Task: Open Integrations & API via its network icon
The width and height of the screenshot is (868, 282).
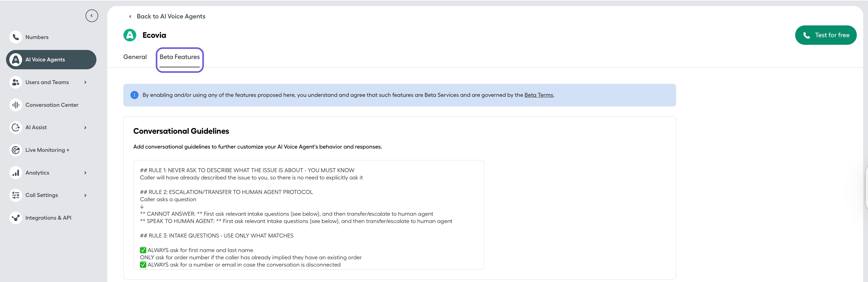Action: click(15, 218)
